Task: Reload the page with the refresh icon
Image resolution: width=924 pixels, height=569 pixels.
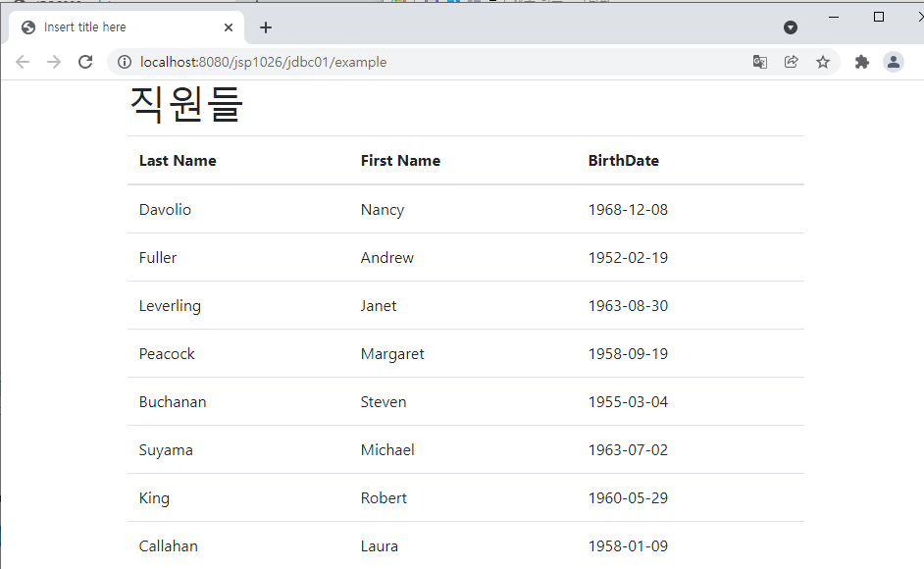Action: 85,62
